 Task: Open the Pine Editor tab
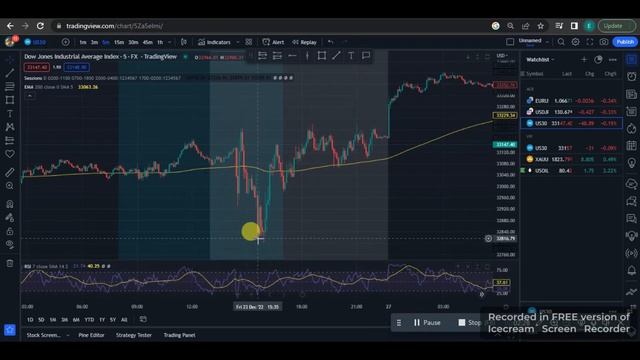point(91,335)
